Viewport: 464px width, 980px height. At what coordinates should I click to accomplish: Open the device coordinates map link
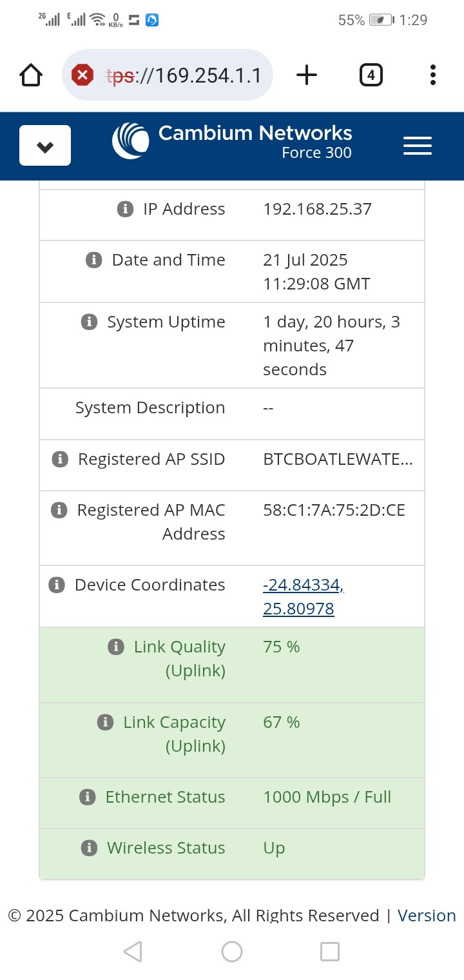(x=303, y=596)
